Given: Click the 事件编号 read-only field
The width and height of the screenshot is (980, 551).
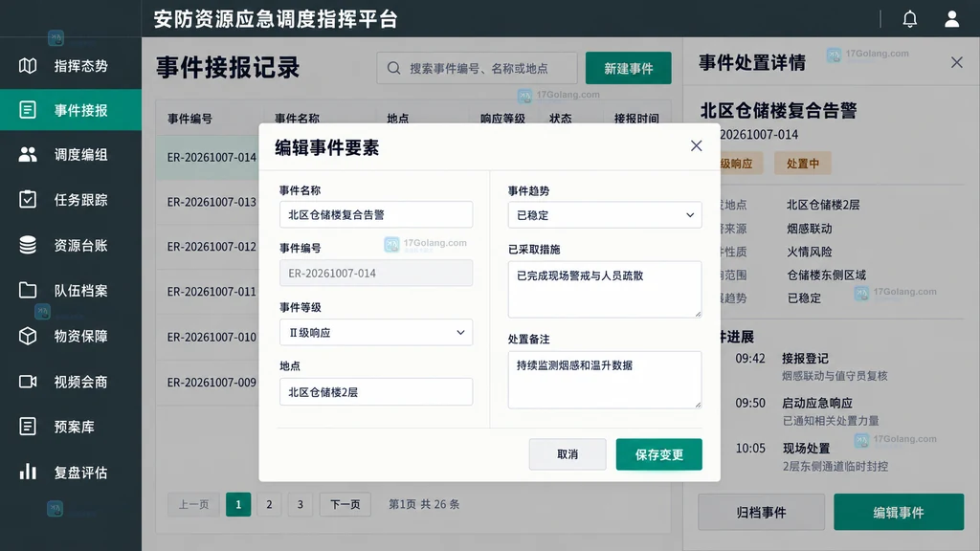Looking at the screenshot, I should tap(376, 273).
